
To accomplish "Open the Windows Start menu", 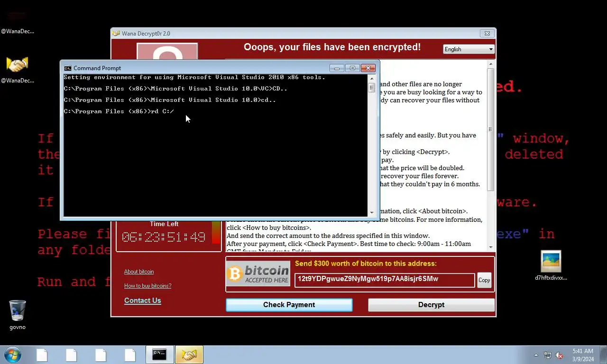I will pos(13,355).
